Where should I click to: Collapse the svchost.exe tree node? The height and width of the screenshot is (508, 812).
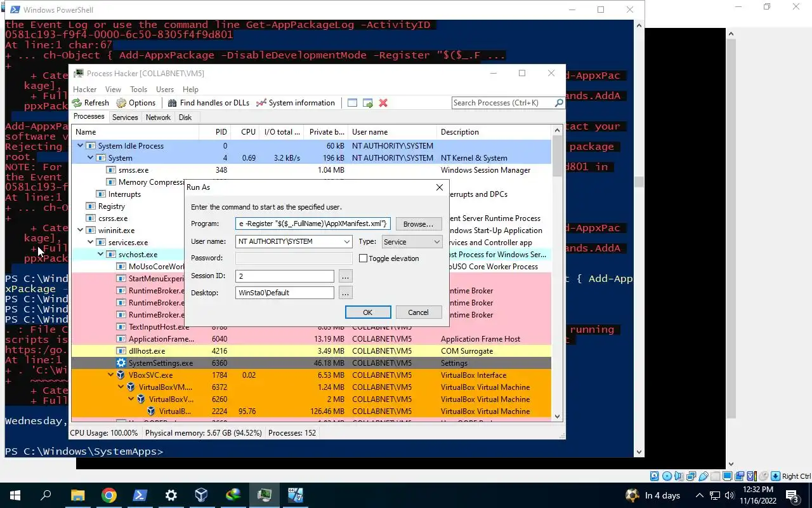pos(100,255)
